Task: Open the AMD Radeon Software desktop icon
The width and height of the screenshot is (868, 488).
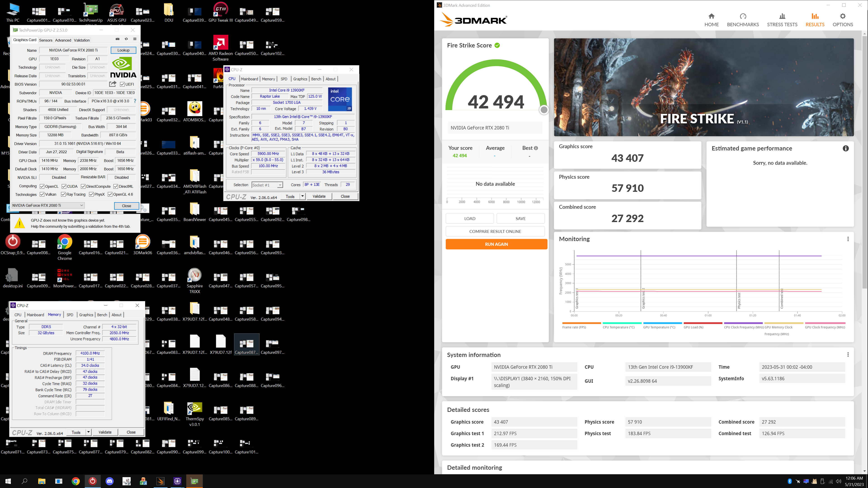Action: tap(221, 48)
